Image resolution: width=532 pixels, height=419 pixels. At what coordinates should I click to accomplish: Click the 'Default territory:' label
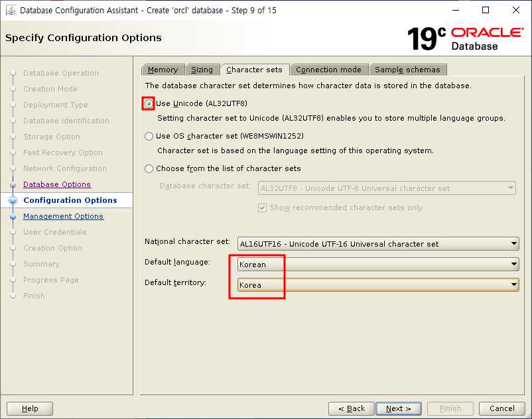pyautogui.click(x=175, y=282)
